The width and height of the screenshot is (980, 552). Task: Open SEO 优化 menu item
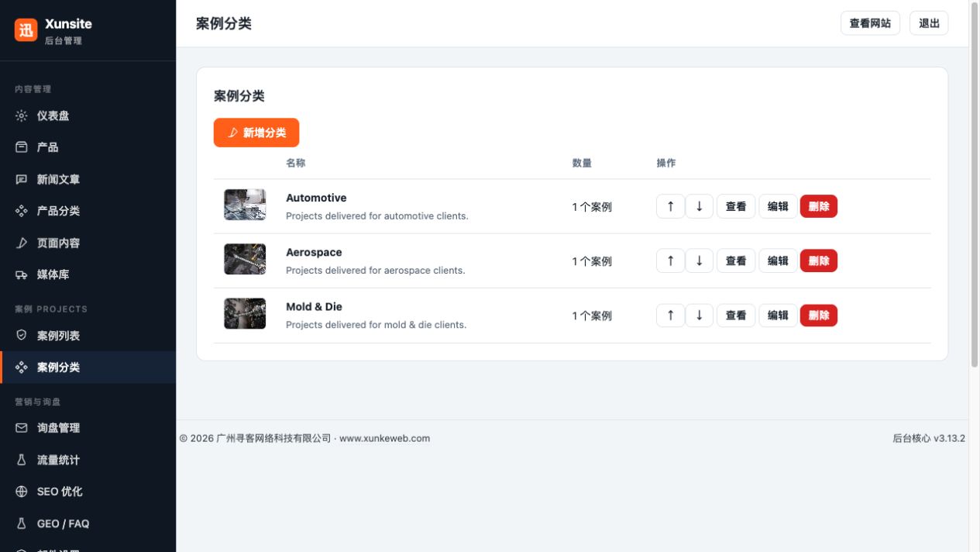[88, 492]
